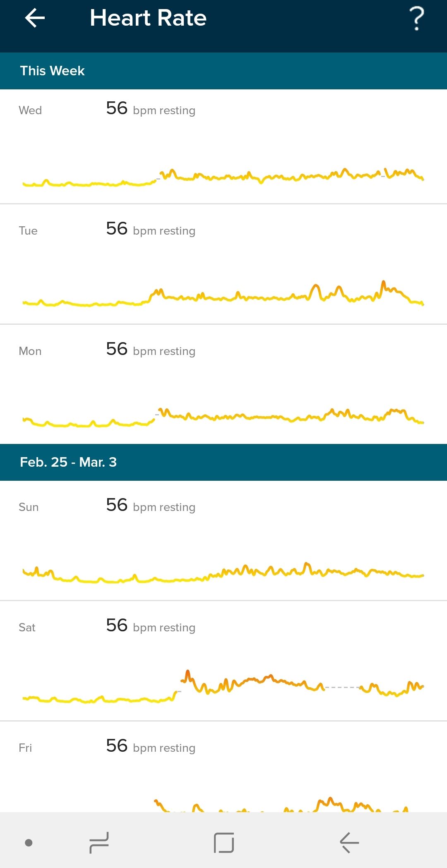
Task: Tap Saturday's 56 bpm resting value
Action: pos(150,626)
